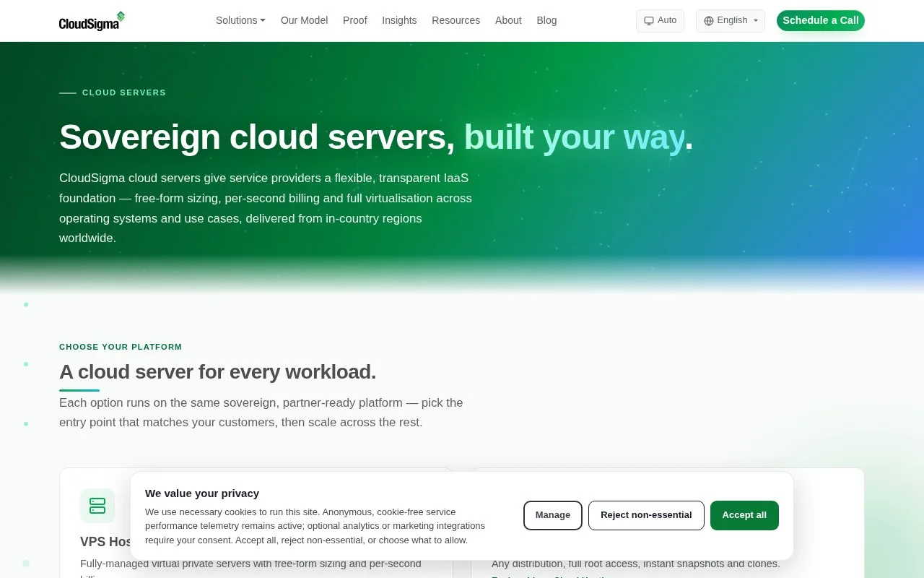Navigate to Resources

tap(456, 20)
